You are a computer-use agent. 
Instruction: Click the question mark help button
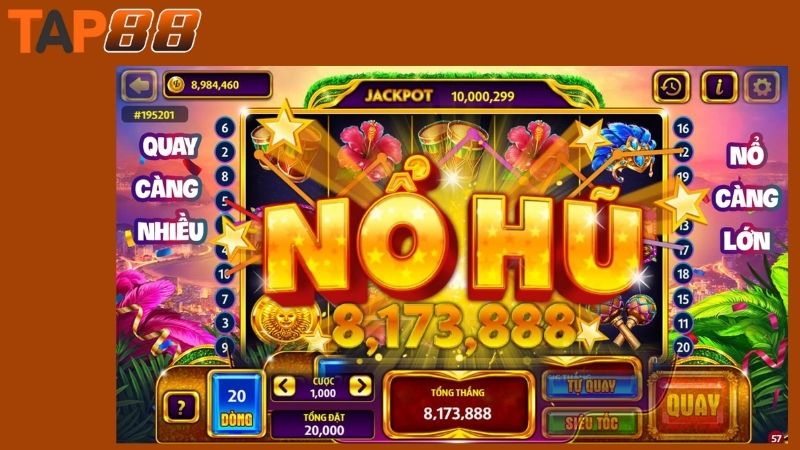point(181,407)
